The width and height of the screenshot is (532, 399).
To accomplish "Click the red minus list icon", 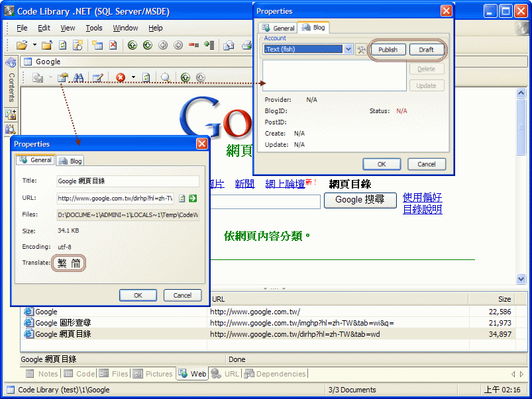I will coord(193,45).
